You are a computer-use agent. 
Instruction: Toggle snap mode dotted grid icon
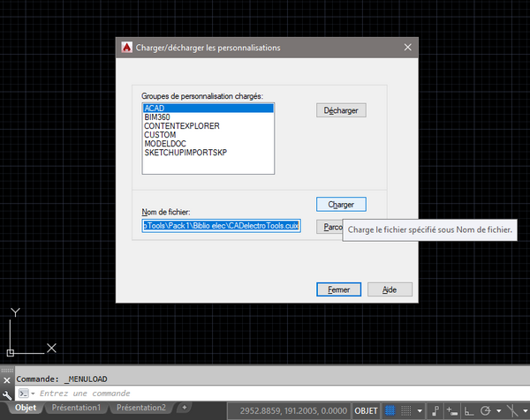click(x=406, y=411)
